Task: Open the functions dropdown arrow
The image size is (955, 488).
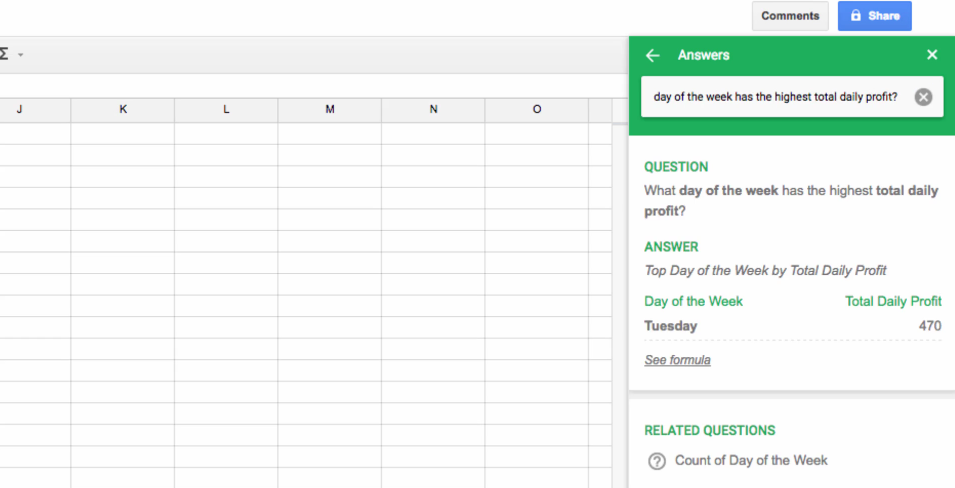Action: (21, 55)
